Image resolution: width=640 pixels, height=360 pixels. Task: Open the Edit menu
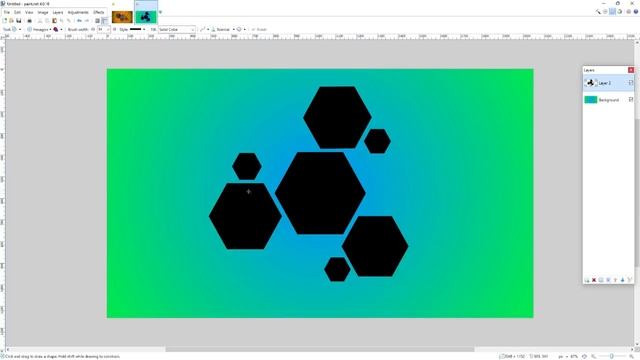(18, 12)
